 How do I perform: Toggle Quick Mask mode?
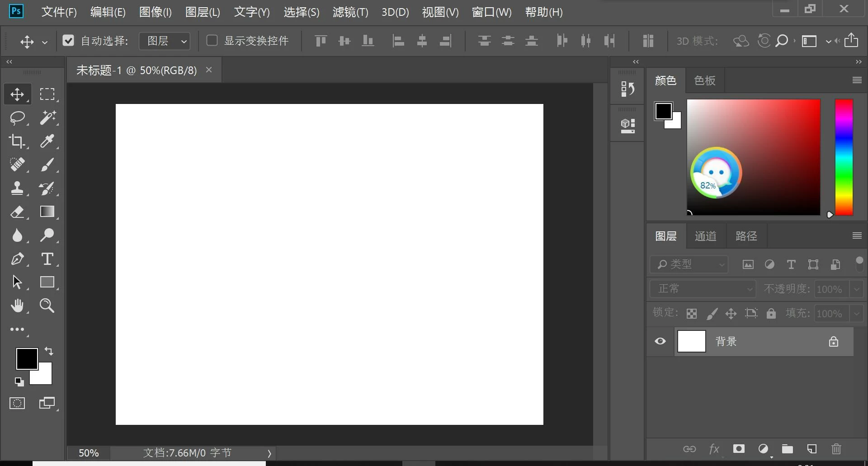17,403
